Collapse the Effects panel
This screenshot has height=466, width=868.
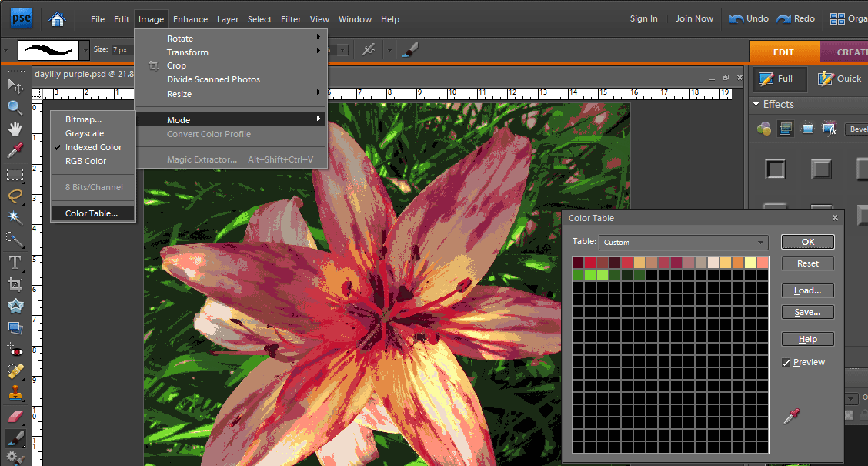coord(755,105)
